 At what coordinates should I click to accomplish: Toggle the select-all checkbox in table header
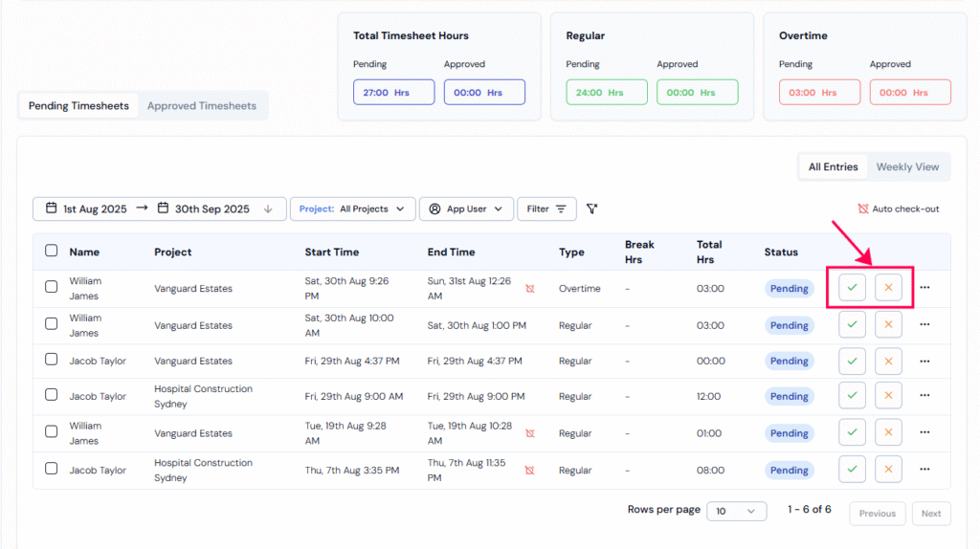[x=52, y=252]
